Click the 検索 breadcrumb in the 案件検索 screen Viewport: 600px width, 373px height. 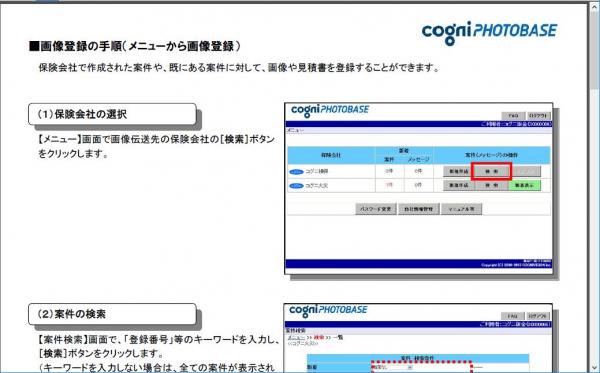319,338
